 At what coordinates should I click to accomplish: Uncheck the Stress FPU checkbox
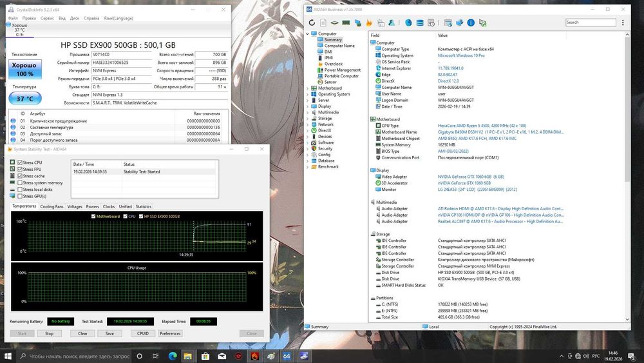[20, 169]
